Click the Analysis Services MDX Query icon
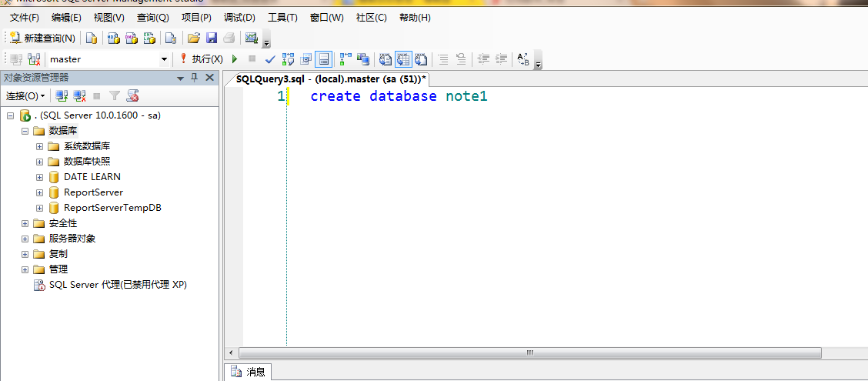Screen dimensions: 868x381 pos(113,38)
